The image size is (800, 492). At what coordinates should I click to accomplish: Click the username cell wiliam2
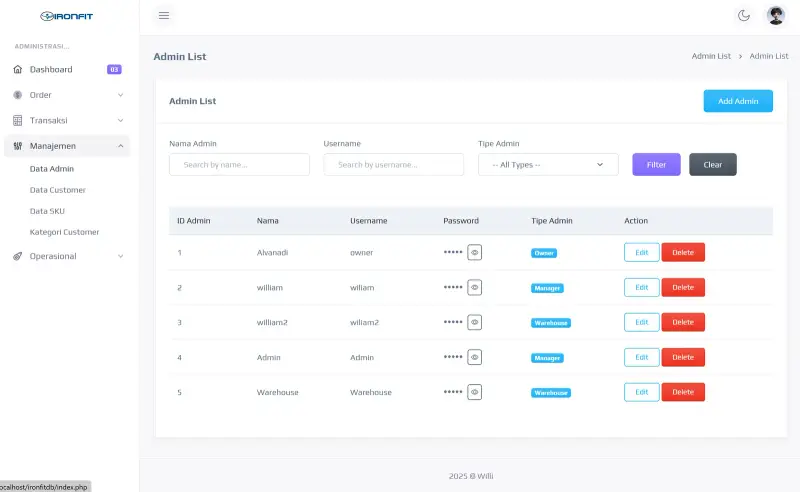364,323
